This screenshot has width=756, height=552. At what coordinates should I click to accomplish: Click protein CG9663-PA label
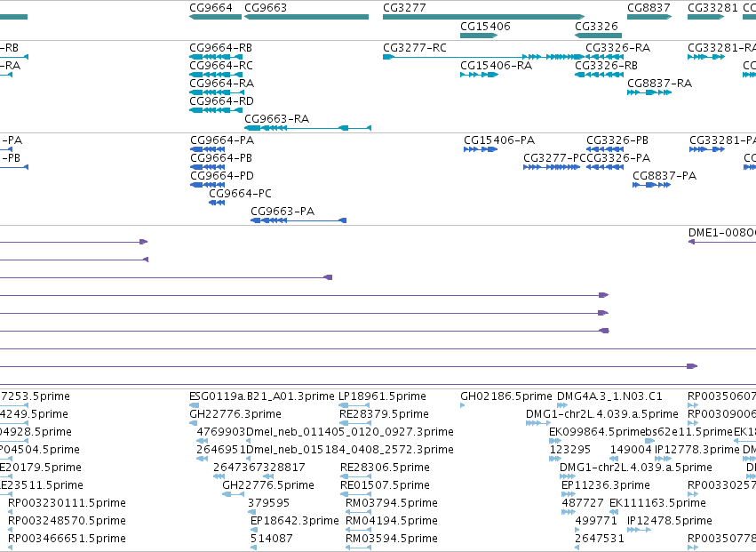tap(283, 212)
